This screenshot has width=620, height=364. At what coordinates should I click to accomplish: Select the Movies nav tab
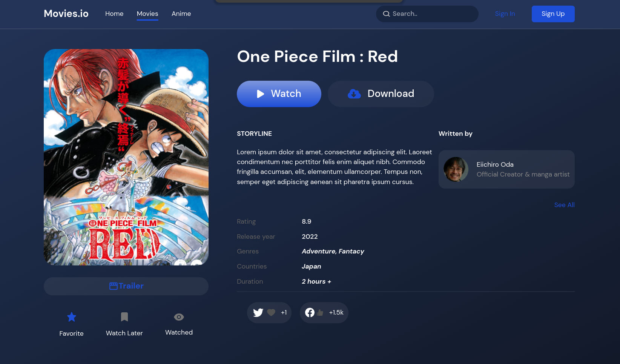tap(147, 14)
